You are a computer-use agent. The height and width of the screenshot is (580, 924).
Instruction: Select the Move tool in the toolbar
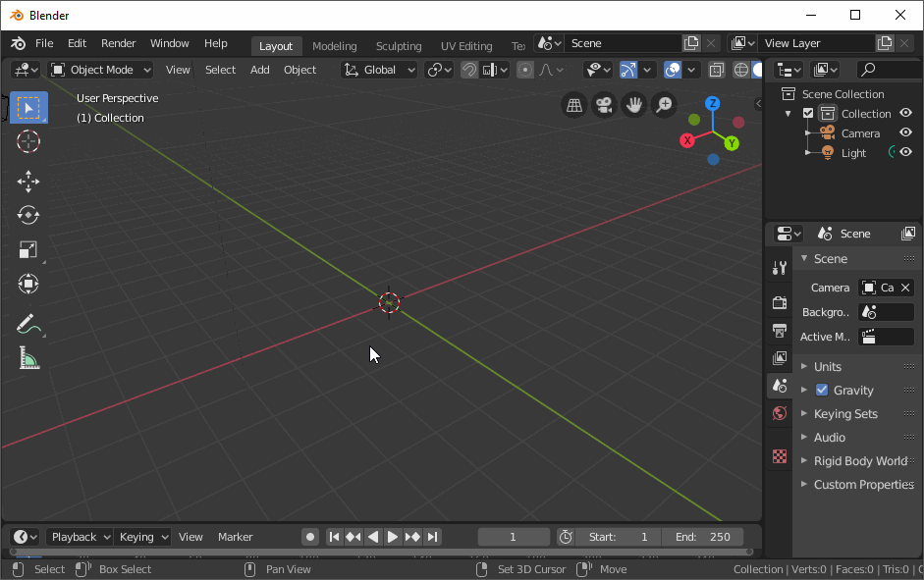coord(28,181)
